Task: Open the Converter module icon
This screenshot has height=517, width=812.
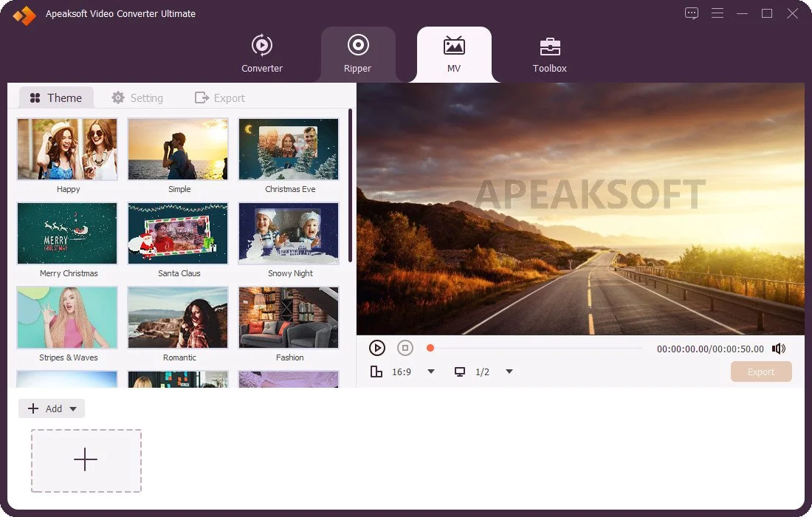Action: [x=262, y=45]
